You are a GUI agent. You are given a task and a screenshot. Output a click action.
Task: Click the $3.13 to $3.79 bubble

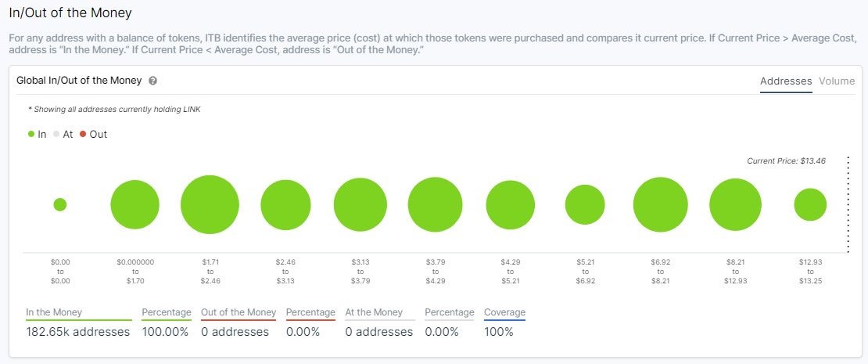(360, 204)
